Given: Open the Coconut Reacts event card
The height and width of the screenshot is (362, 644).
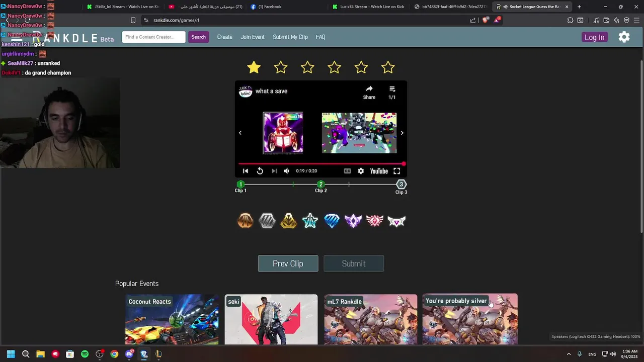Looking at the screenshot, I should [172, 319].
